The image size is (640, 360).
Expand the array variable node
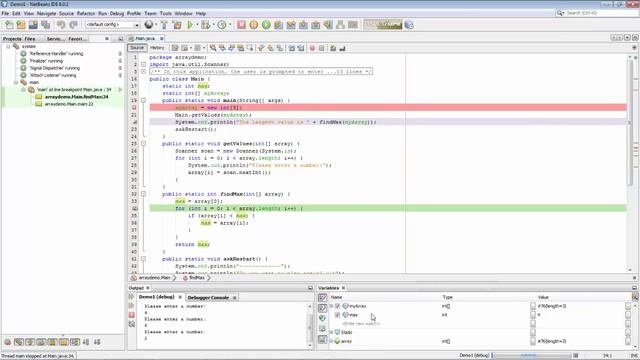pos(331,341)
